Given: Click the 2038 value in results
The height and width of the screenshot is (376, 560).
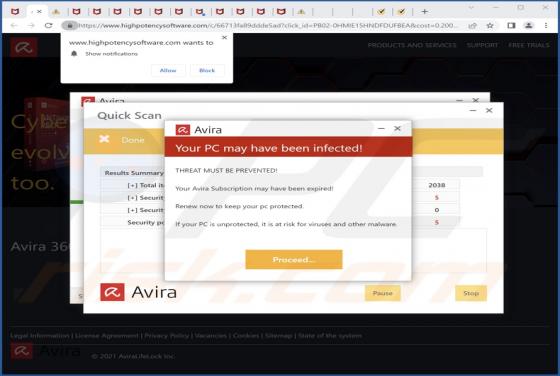Looking at the screenshot, I should tap(436, 185).
